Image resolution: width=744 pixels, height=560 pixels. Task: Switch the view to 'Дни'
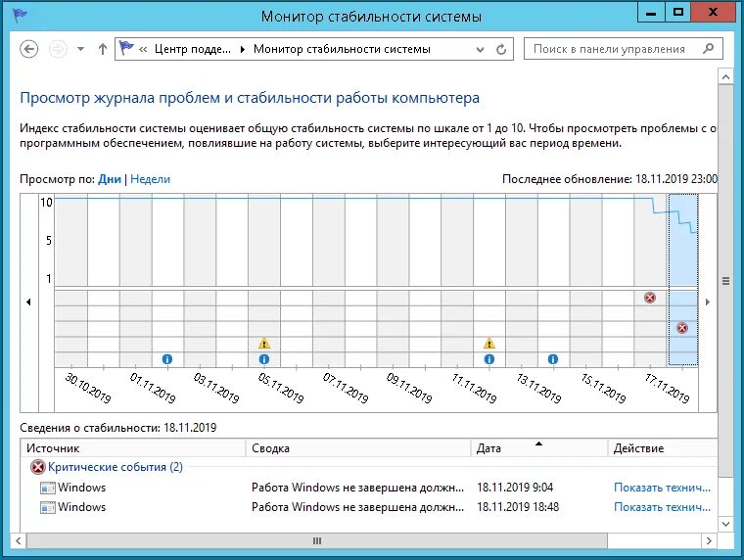[x=110, y=179]
